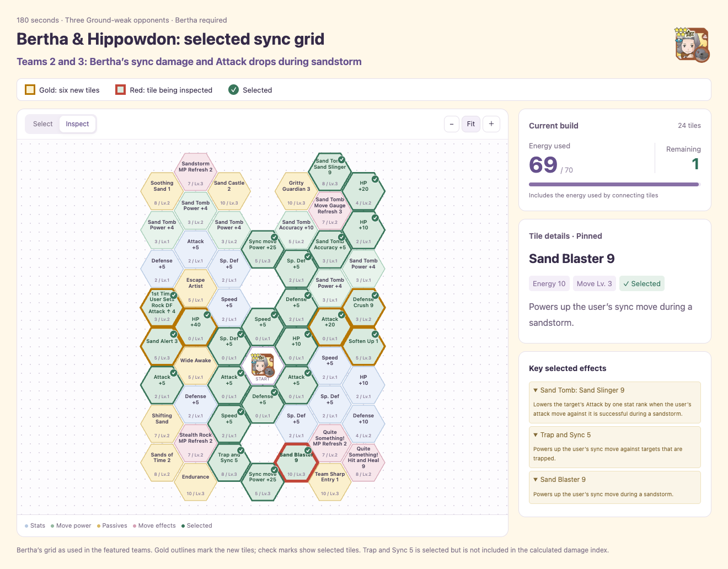Zoom in with the plus button
The height and width of the screenshot is (569, 728).
[x=491, y=124]
